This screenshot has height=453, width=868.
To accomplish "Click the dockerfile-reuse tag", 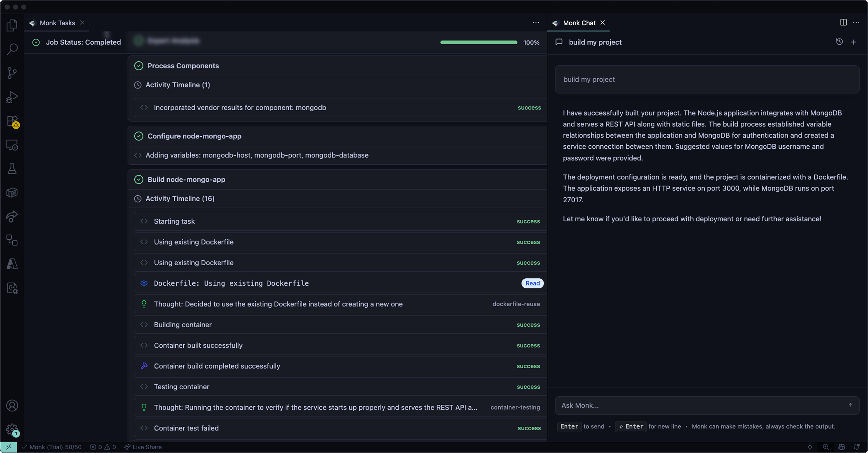I will [x=516, y=304].
